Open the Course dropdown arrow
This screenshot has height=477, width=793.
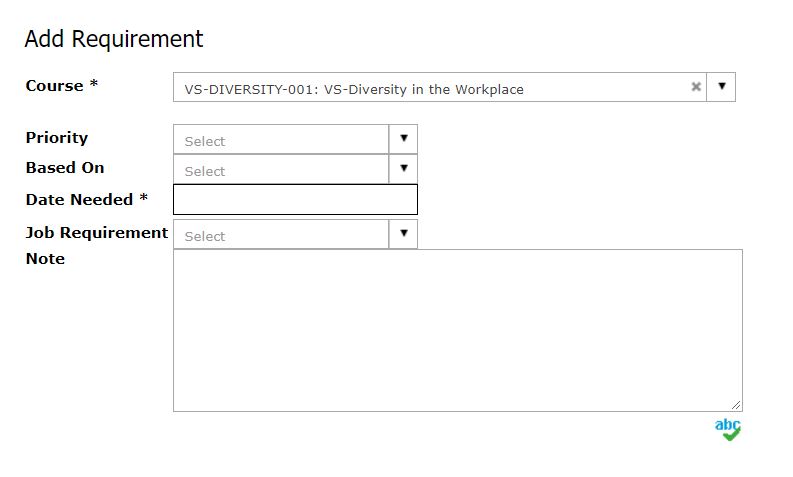tap(722, 87)
